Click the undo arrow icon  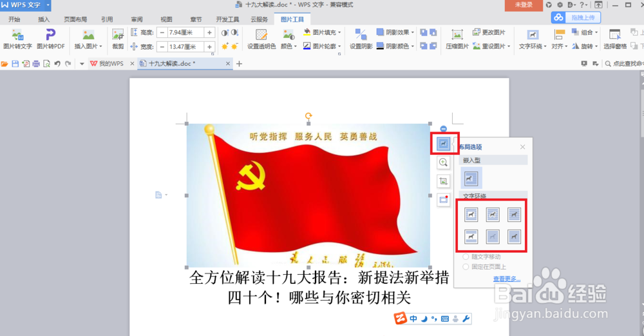click(57, 64)
